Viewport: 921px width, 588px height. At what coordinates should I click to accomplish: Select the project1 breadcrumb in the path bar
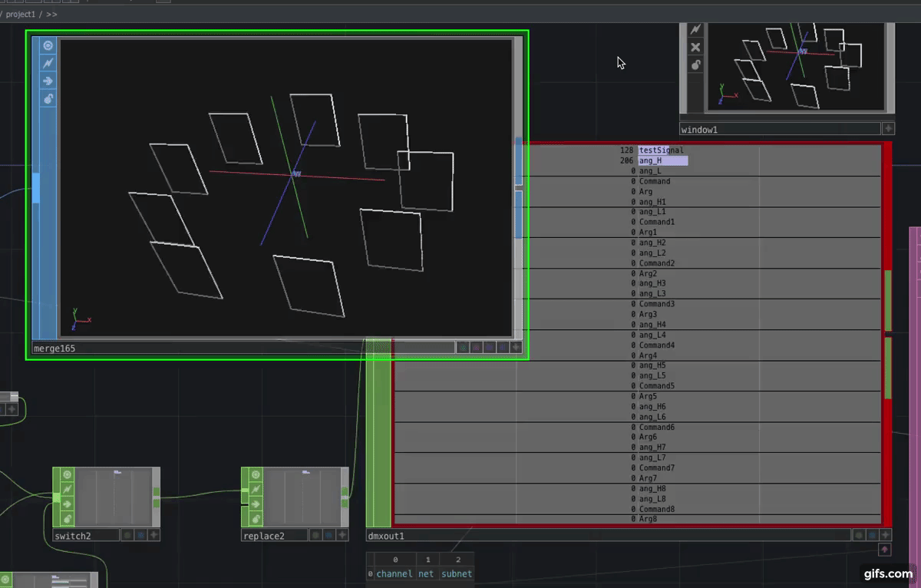21,14
